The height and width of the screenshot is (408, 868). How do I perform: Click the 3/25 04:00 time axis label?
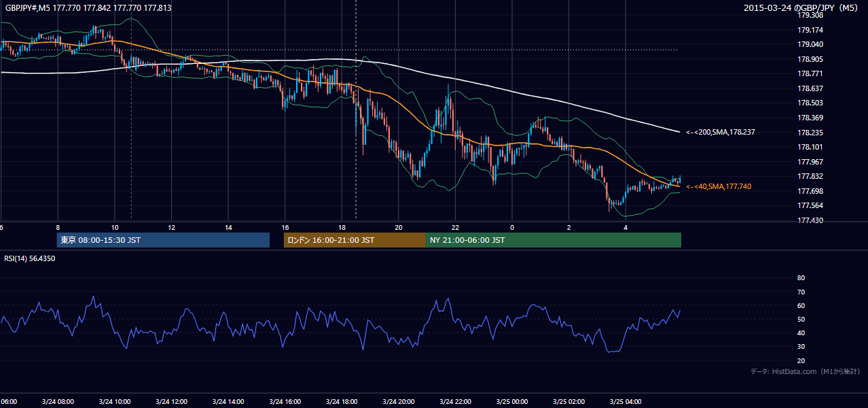click(625, 401)
